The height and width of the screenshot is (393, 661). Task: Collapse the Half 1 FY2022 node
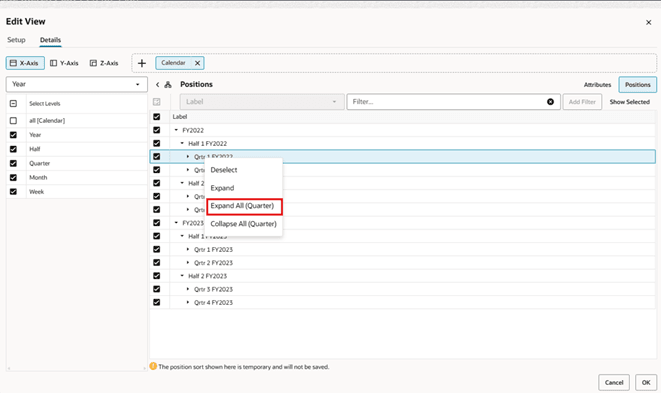click(182, 143)
